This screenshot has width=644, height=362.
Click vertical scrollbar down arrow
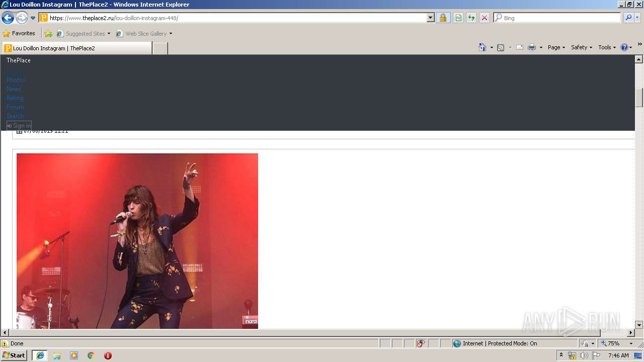coord(639,325)
